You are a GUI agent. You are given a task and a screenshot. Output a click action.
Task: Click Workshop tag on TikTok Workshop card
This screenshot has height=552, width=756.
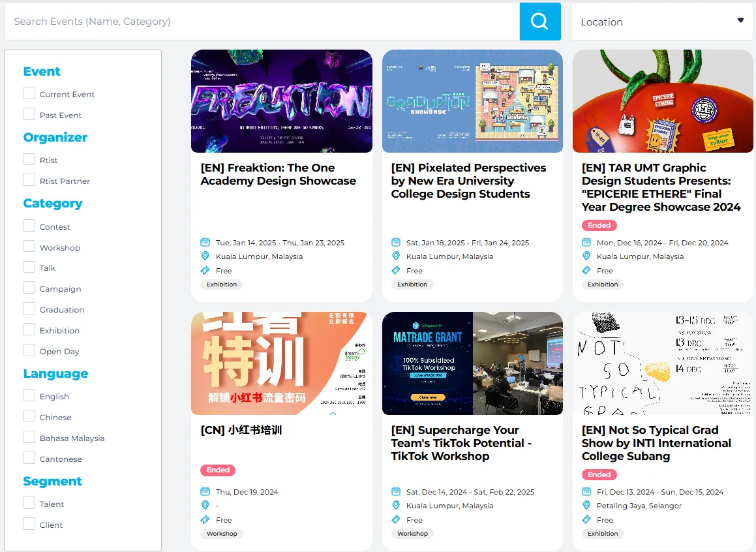point(412,534)
